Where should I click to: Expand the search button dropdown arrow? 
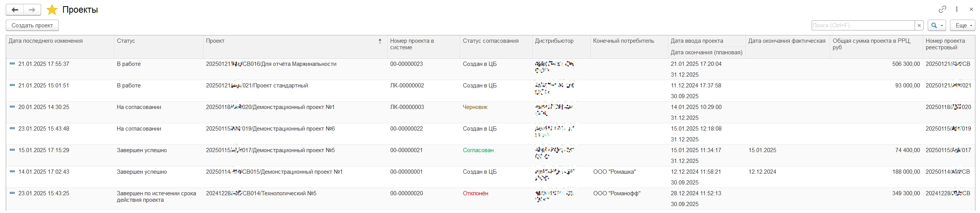942,25
